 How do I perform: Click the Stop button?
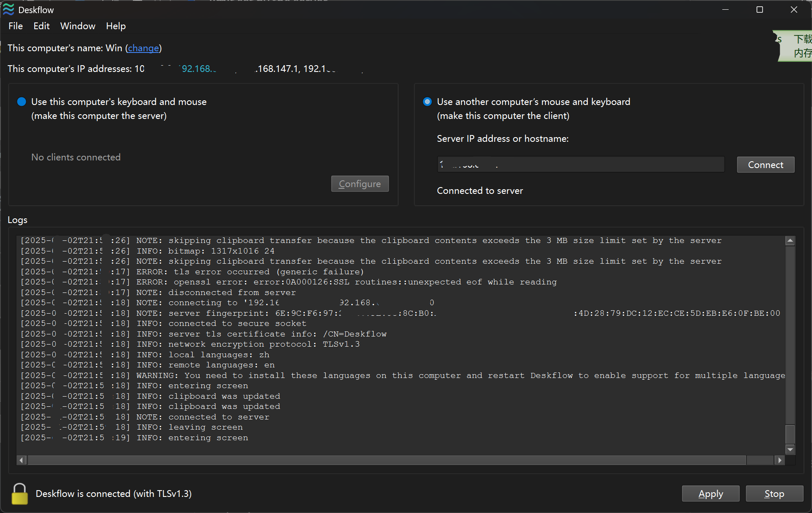(x=774, y=494)
